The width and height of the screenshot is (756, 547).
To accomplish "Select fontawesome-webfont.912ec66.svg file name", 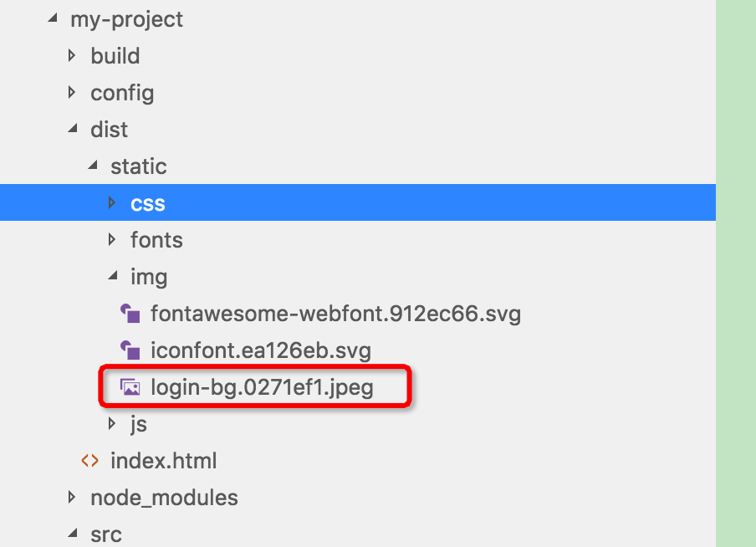I will tap(335, 314).
